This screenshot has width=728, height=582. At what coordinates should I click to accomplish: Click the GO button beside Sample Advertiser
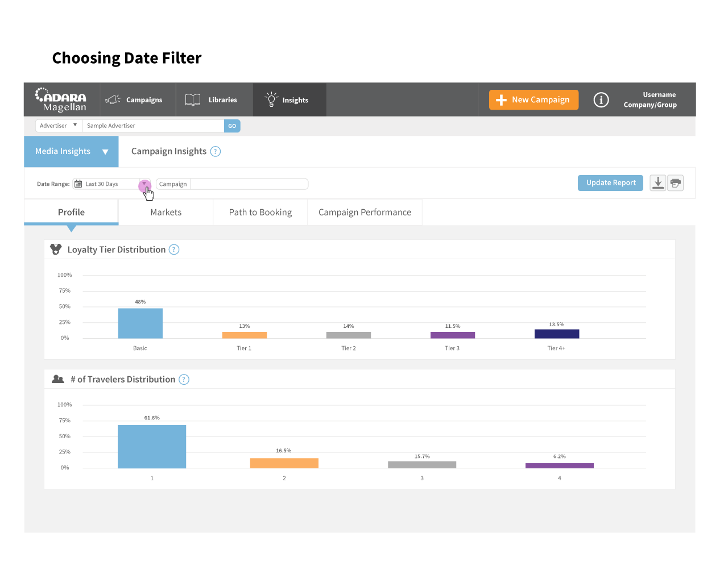[x=232, y=126]
